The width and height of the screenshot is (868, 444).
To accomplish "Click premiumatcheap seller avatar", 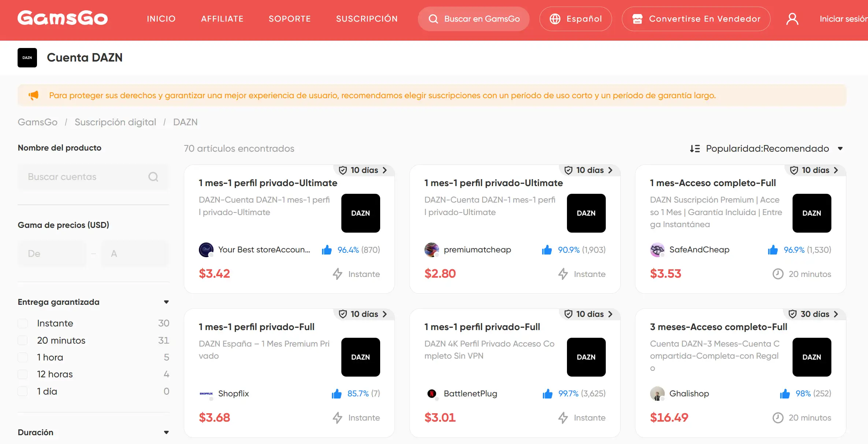I will pyautogui.click(x=432, y=250).
